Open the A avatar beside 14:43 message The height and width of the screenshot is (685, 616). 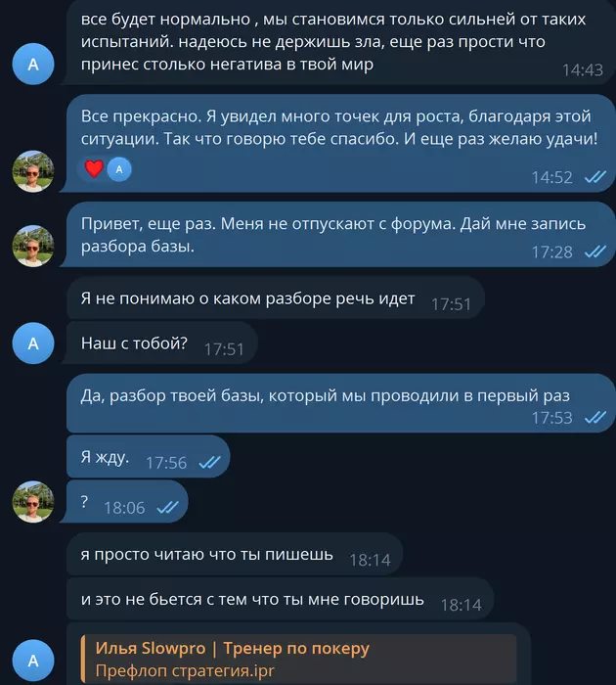33,64
